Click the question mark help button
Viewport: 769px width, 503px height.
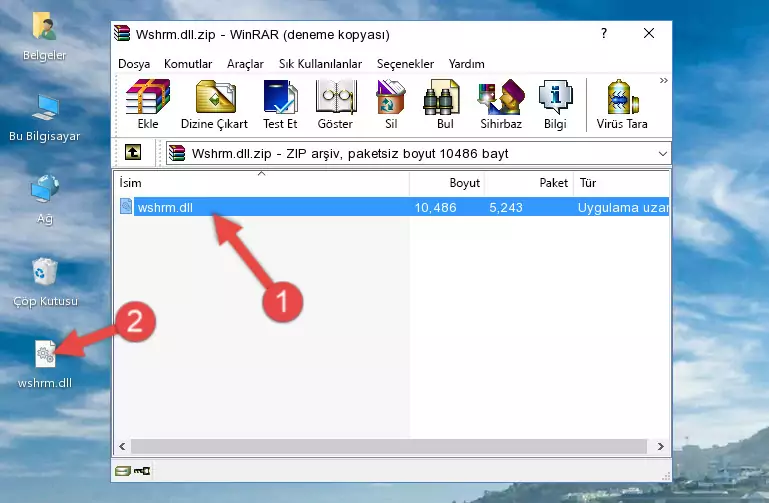point(604,33)
